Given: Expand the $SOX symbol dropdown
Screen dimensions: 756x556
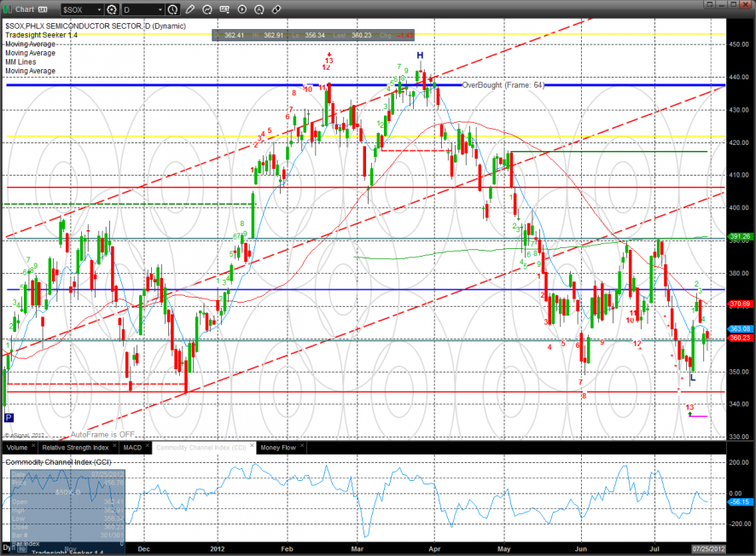Looking at the screenshot, I should coord(99,9).
